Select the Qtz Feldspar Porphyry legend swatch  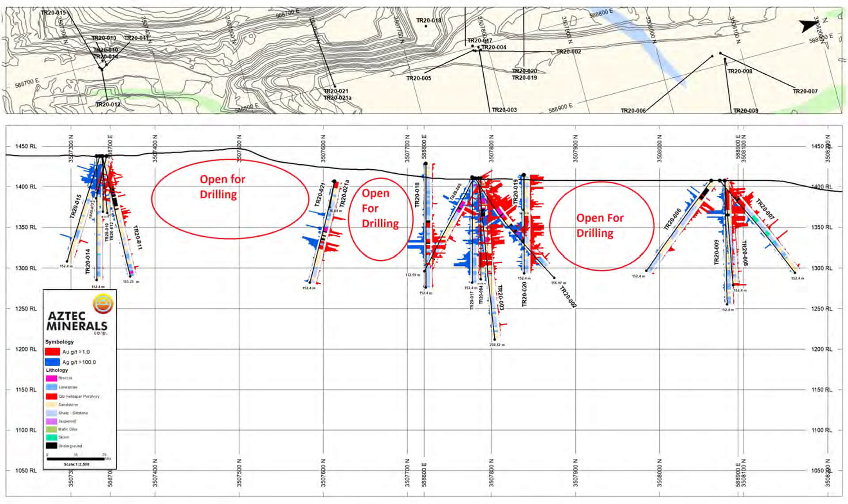point(52,395)
